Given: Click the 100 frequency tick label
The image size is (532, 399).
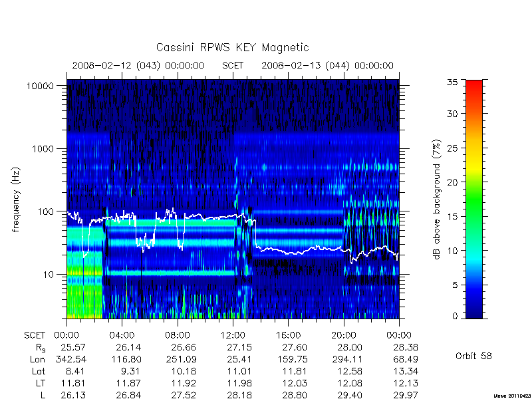Looking at the screenshot, I should (x=46, y=211).
